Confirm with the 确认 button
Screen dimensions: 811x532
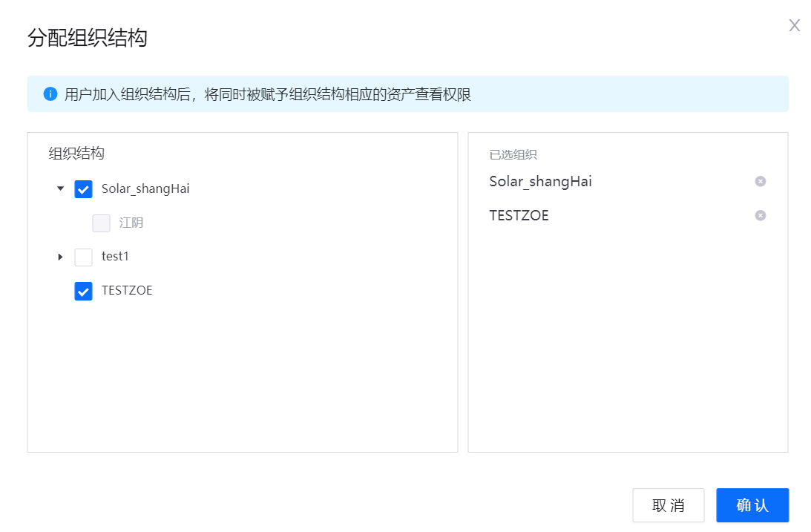click(752, 505)
